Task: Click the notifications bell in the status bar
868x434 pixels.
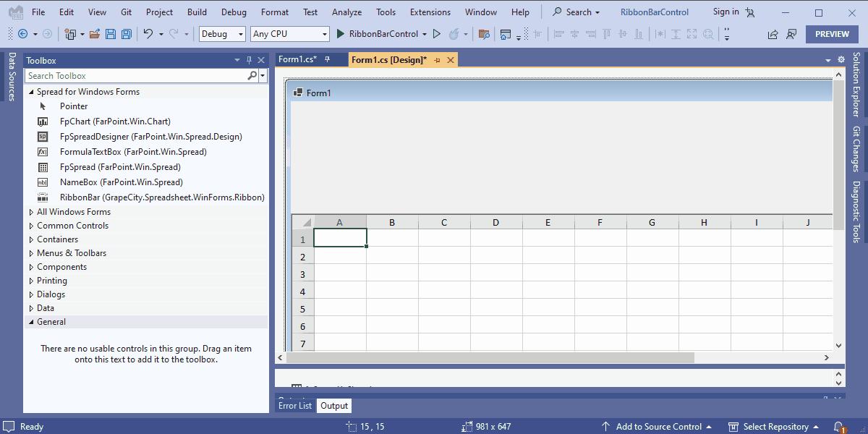Action: 839,426
